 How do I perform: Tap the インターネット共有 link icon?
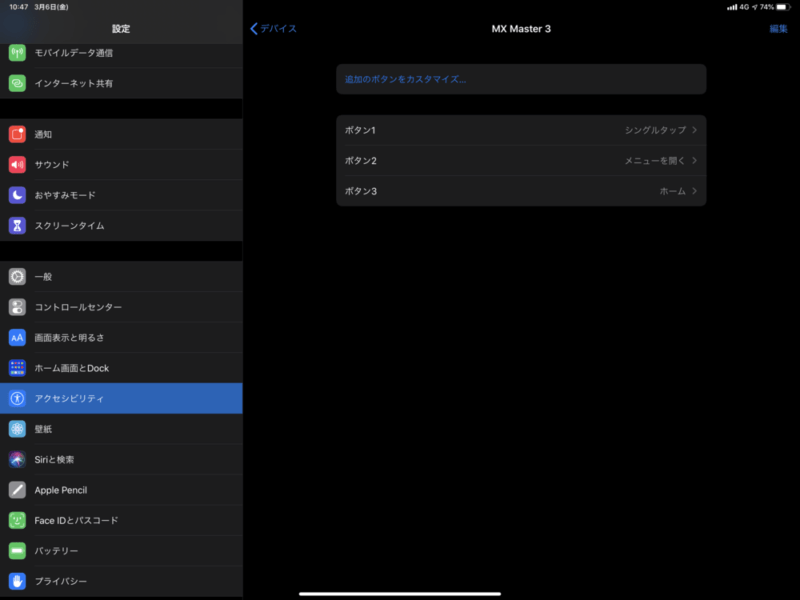17,83
